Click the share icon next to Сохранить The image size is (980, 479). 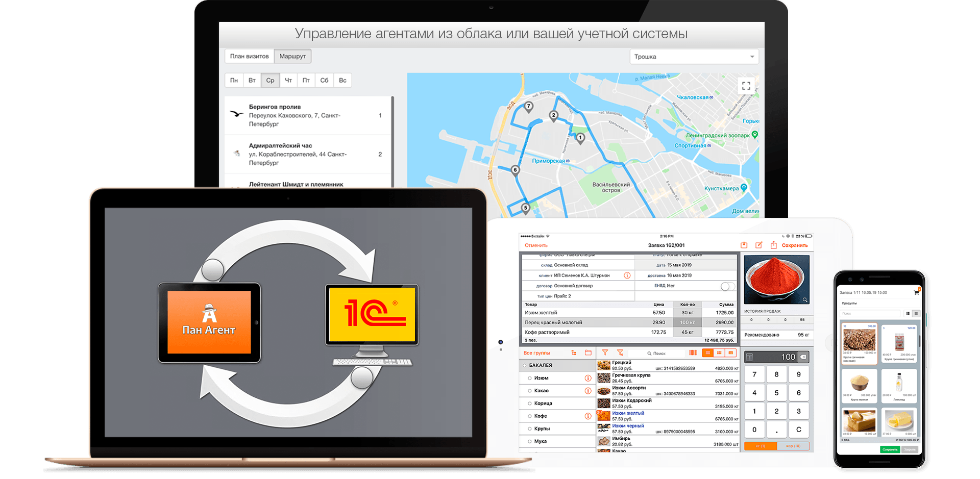774,245
